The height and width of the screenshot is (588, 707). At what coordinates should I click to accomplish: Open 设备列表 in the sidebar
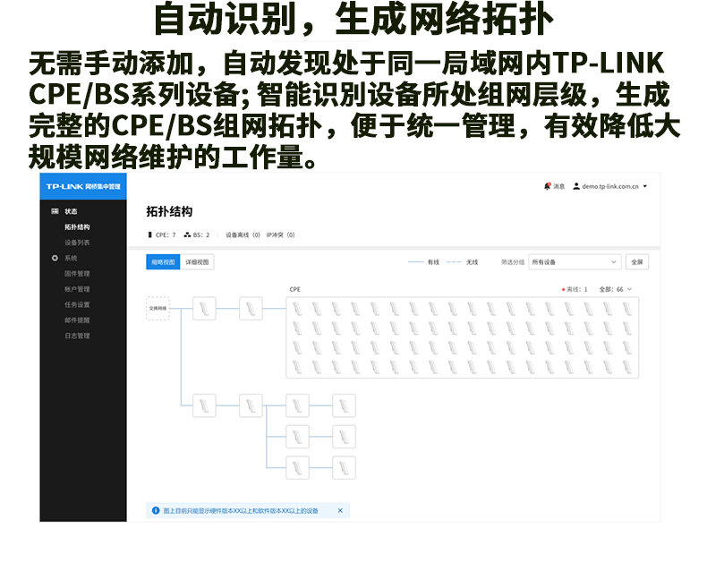77,243
